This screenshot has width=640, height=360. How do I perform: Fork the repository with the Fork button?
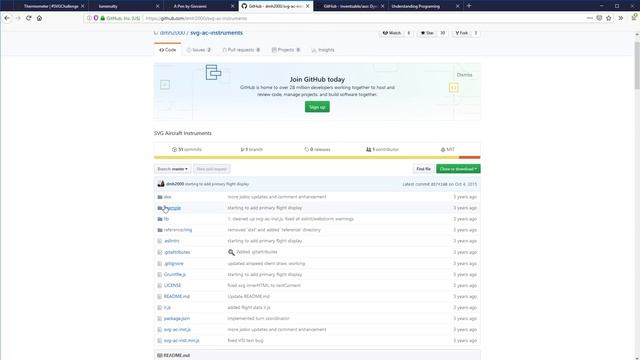tap(462, 33)
